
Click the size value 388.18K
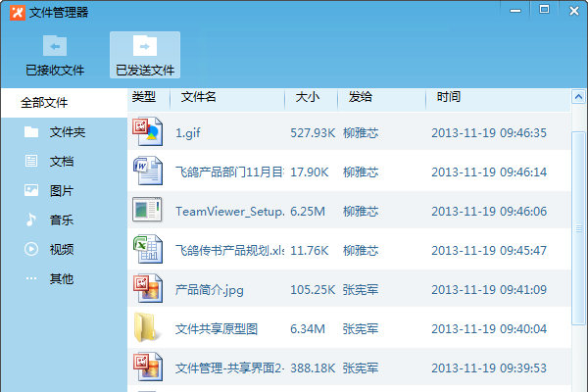[313, 368]
